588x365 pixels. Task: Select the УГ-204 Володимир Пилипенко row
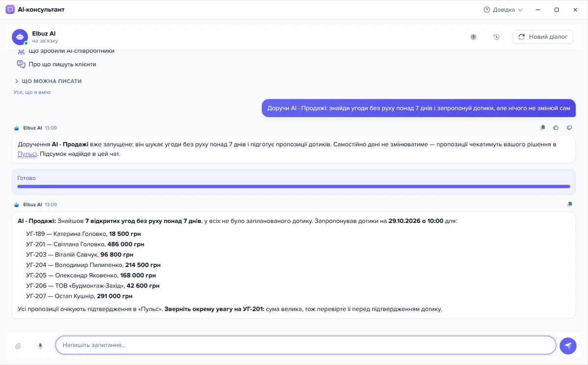(93, 265)
